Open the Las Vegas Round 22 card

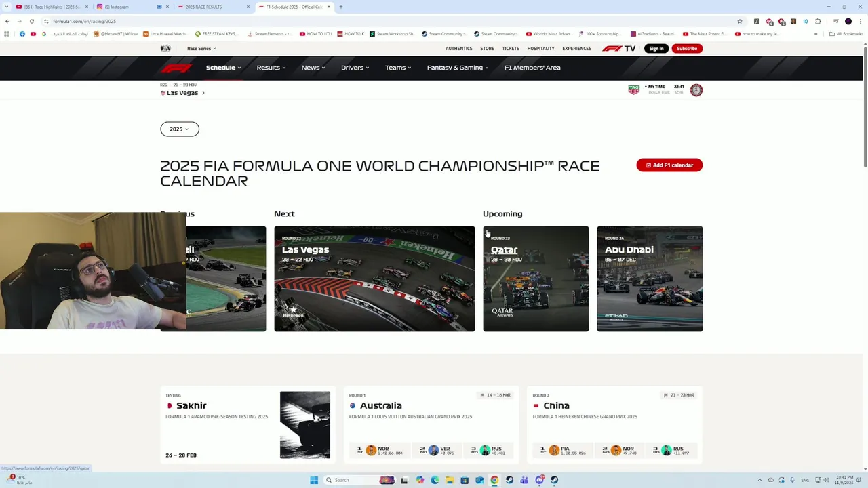[x=374, y=279]
